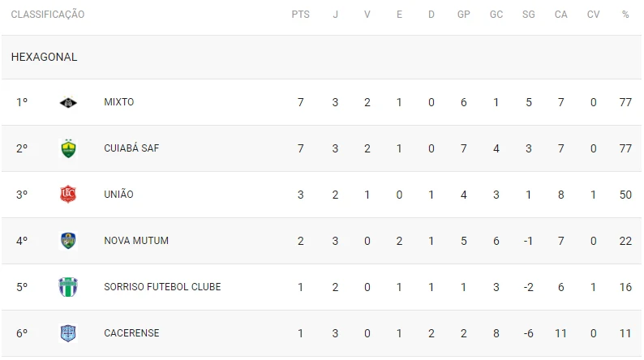
Task: Click the Nova Mutum team badge
Action: (68, 241)
